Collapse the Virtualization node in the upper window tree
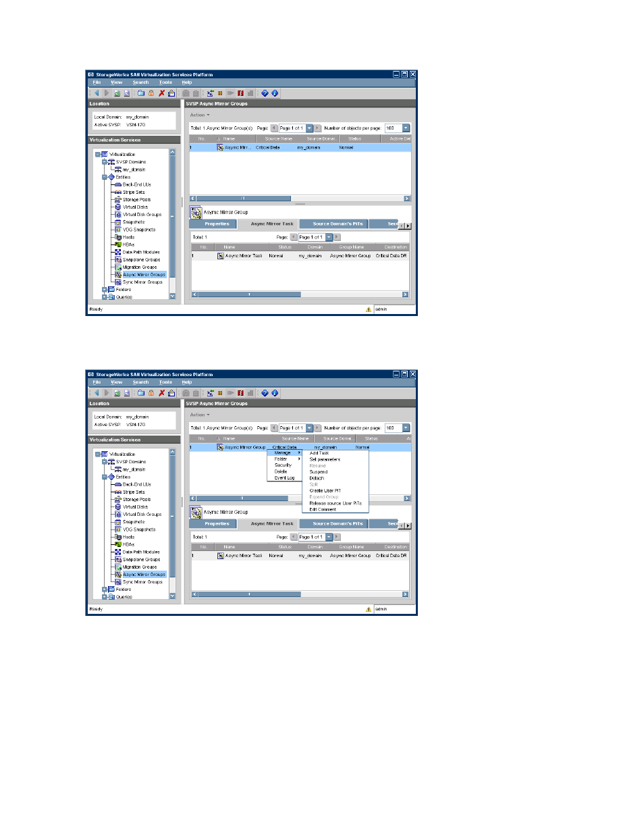The width and height of the screenshot is (644, 834). point(98,155)
